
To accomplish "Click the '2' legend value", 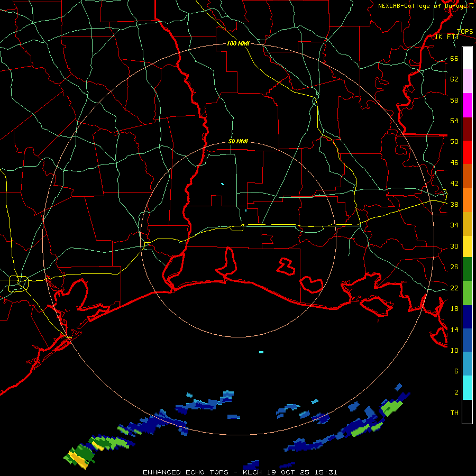I will (456, 392).
